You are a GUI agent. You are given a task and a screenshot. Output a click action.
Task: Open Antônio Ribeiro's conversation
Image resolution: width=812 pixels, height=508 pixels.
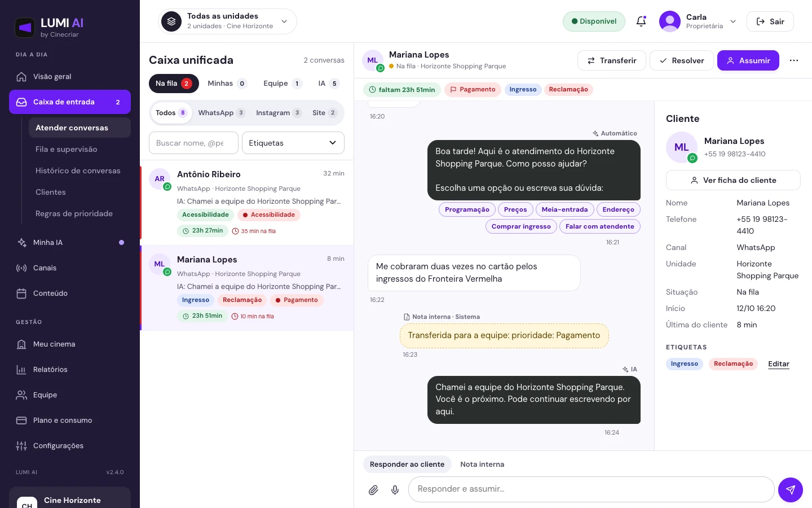(x=247, y=203)
